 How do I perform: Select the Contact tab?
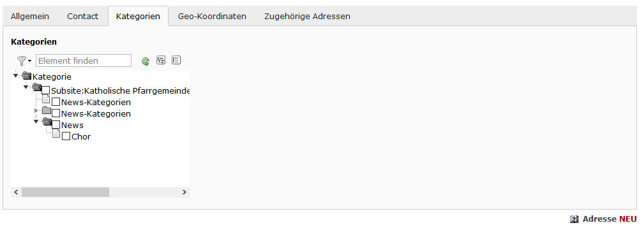82,17
